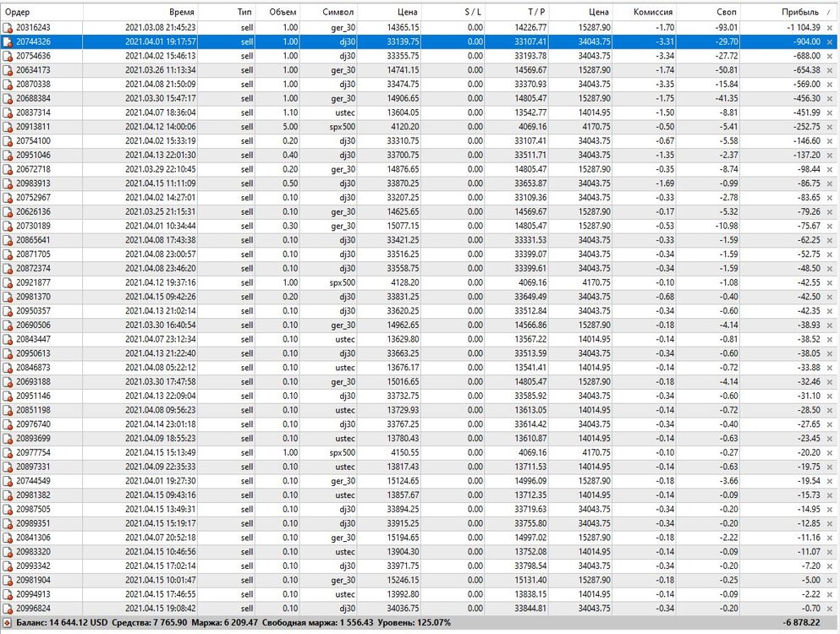The width and height of the screenshot is (840, 634).
Task: Click T/P value 13541.41
Action: pos(531,368)
